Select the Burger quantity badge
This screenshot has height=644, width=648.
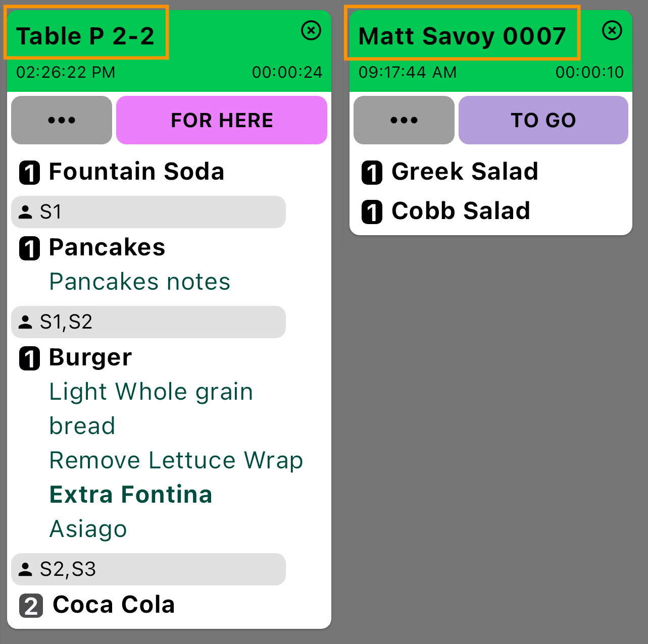coord(29,358)
